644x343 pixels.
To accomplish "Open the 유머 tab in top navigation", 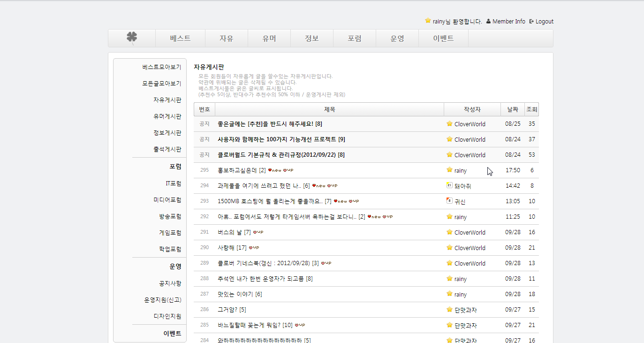I will pos(269,38).
